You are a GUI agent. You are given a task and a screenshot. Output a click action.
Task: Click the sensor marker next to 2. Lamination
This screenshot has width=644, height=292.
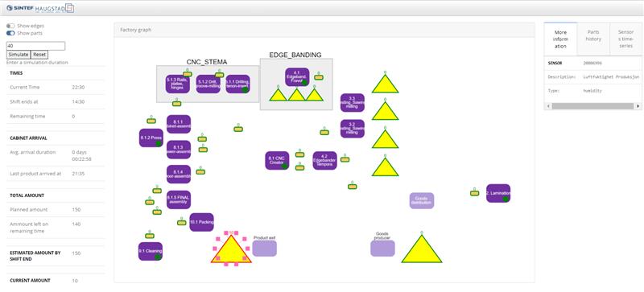(x=474, y=192)
